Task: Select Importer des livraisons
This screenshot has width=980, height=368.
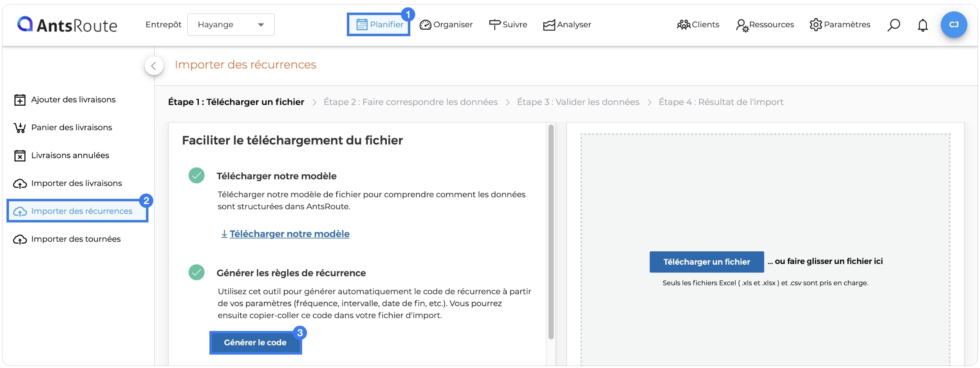Action: (68, 183)
